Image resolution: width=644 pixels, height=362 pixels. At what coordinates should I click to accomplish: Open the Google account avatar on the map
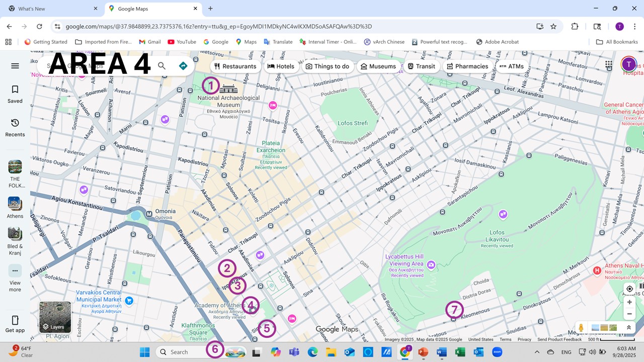628,64
